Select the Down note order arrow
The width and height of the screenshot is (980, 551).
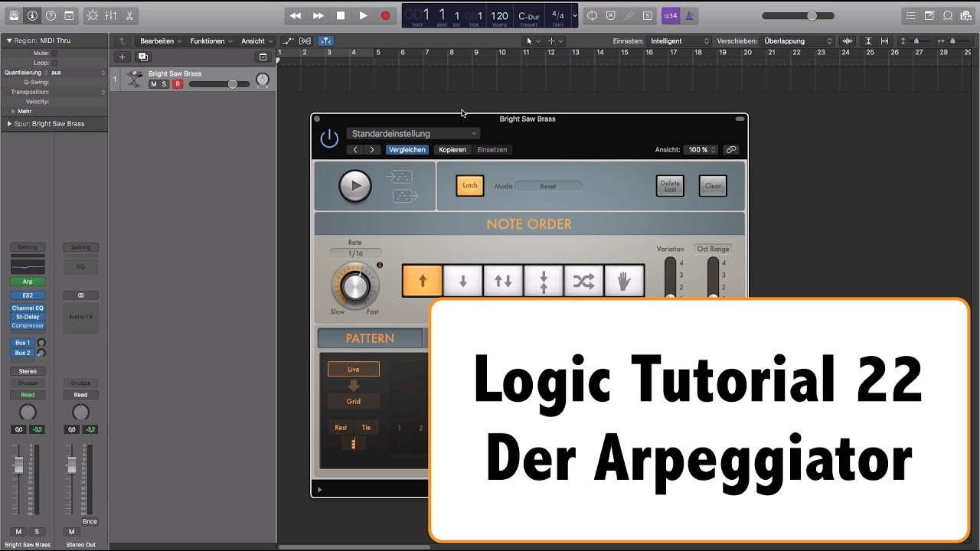point(462,282)
